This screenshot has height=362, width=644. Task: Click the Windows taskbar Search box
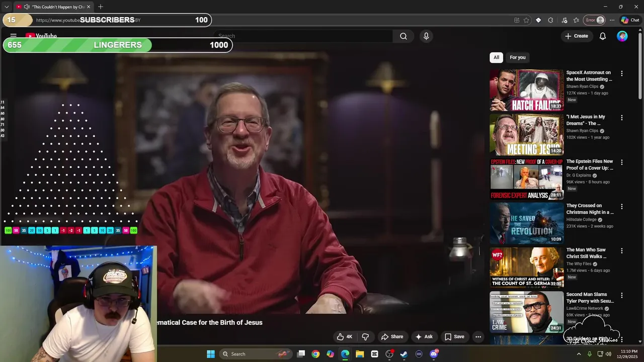click(x=256, y=354)
